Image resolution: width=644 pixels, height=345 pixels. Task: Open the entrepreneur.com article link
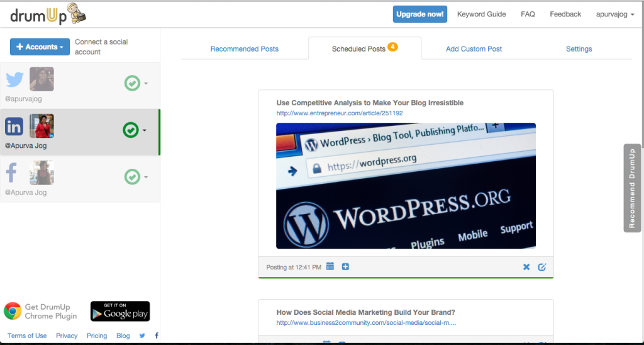click(x=339, y=113)
